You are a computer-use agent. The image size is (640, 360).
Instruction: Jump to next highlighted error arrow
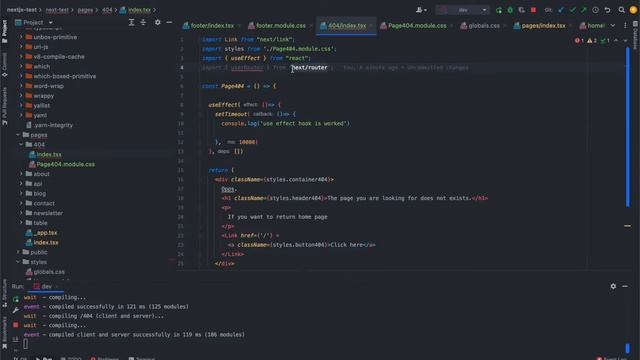625,40
